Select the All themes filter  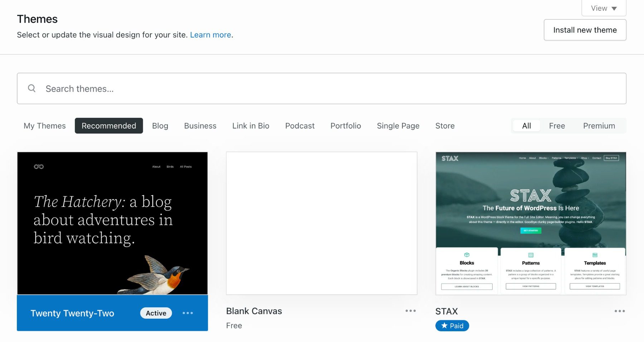point(526,126)
